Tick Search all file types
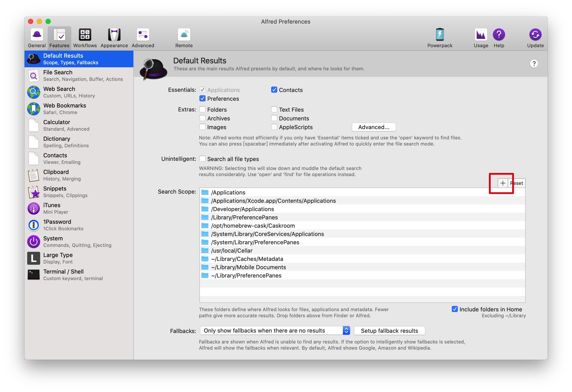572x392 pixels. click(x=202, y=159)
